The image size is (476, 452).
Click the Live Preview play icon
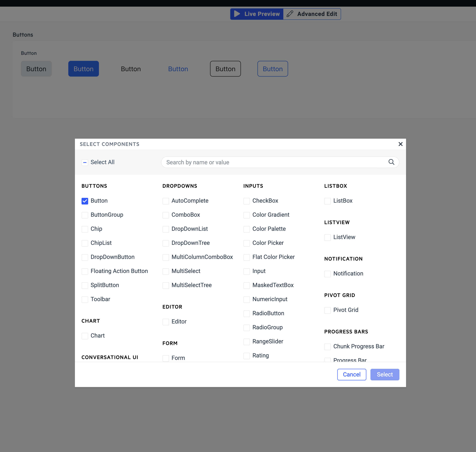(237, 14)
